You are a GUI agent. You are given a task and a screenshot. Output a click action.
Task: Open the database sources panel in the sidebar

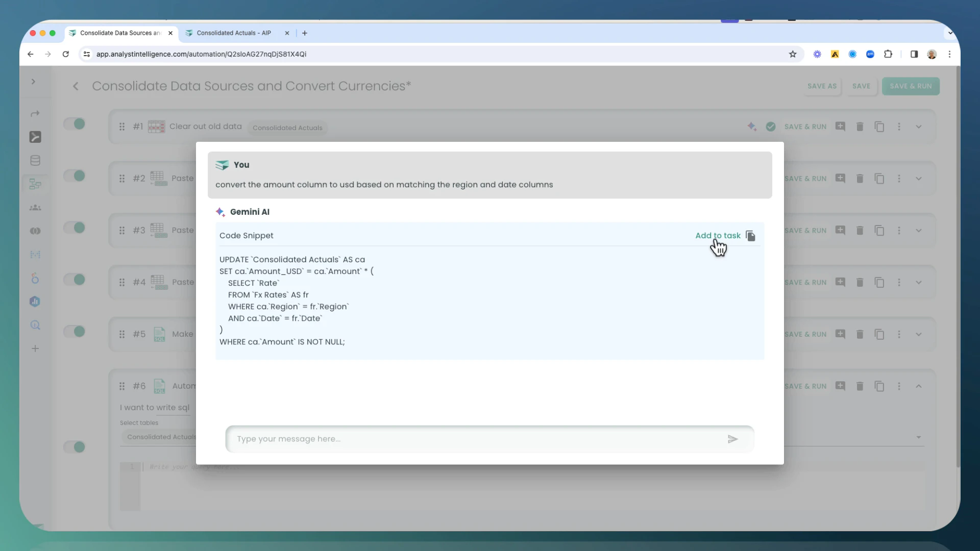coord(35,160)
